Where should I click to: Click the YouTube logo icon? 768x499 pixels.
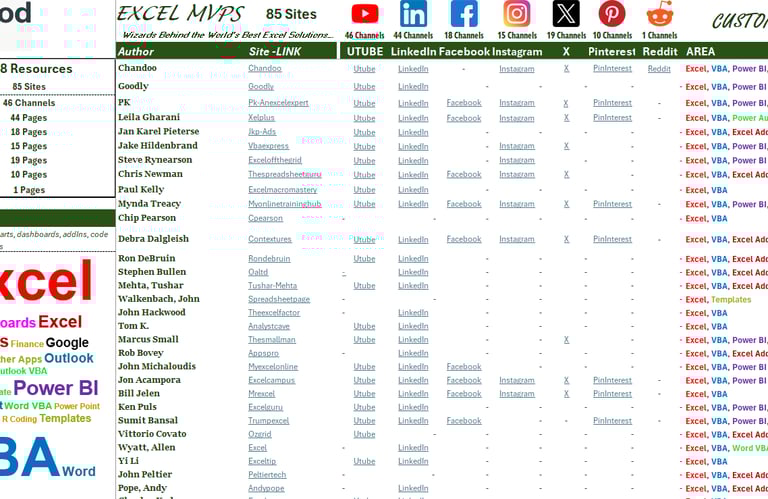364,14
